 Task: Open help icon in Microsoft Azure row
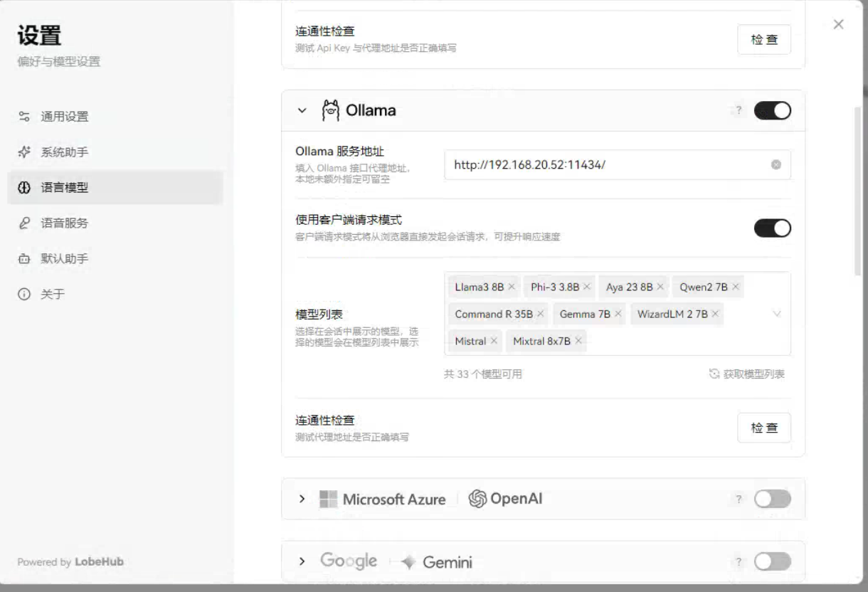[x=739, y=499]
